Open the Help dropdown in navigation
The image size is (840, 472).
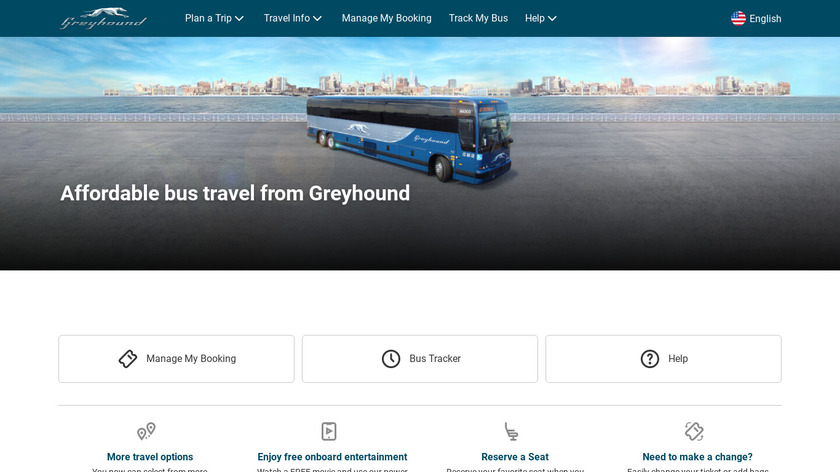click(x=541, y=18)
